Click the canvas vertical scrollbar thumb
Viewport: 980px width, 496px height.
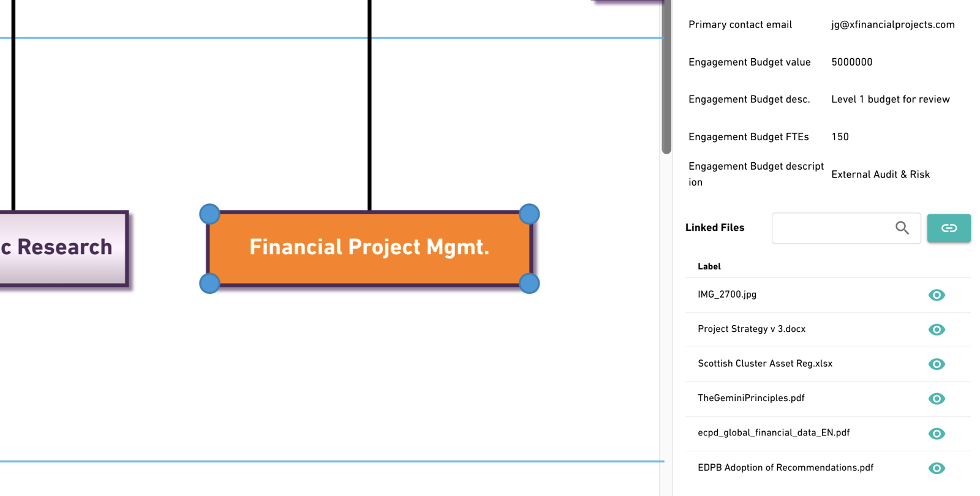(x=666, y=77)
